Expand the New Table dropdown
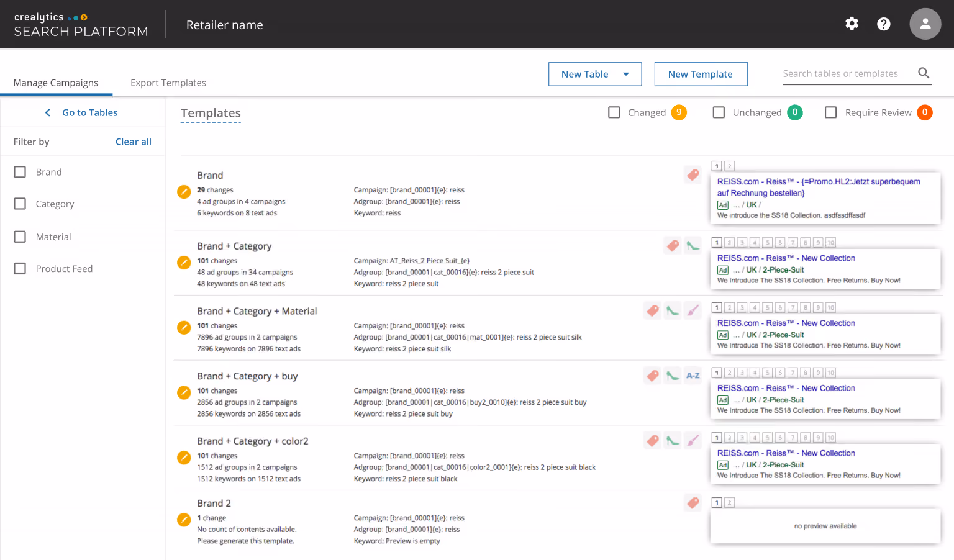Screen dimensions: 954x560 click(595, 74)
